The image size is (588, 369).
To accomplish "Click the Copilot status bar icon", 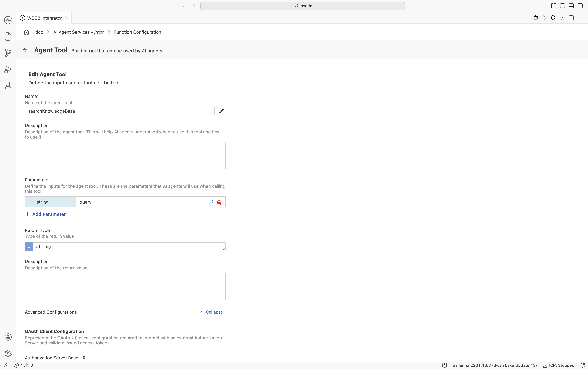I will [444, 365].
